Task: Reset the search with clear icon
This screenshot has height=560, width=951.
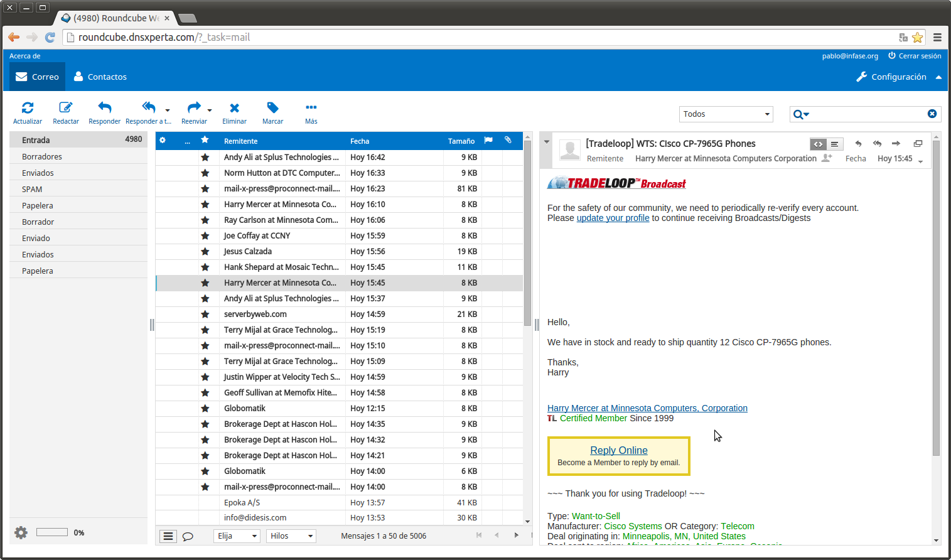Action: pos(932,114)
